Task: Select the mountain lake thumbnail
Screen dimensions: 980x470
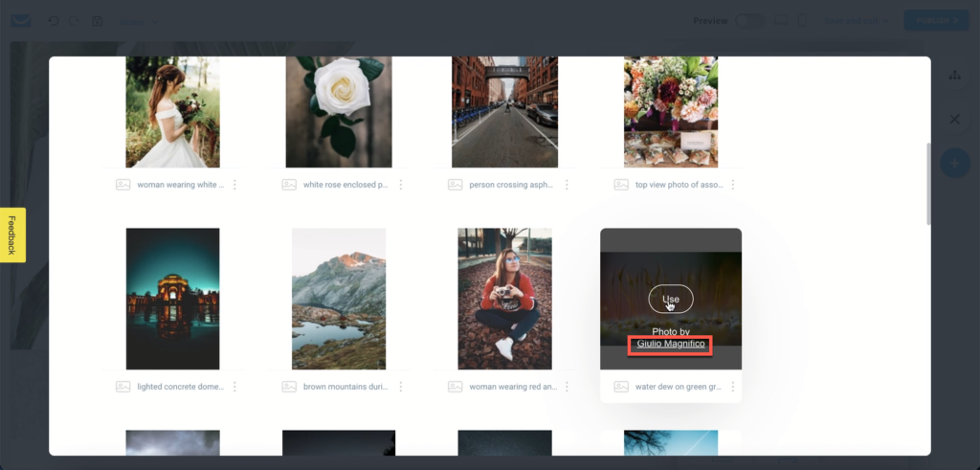Action: click(339, 299)
